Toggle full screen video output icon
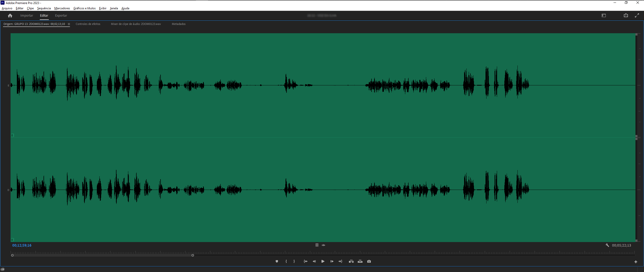The image size is (644, 272). point(637,16)
